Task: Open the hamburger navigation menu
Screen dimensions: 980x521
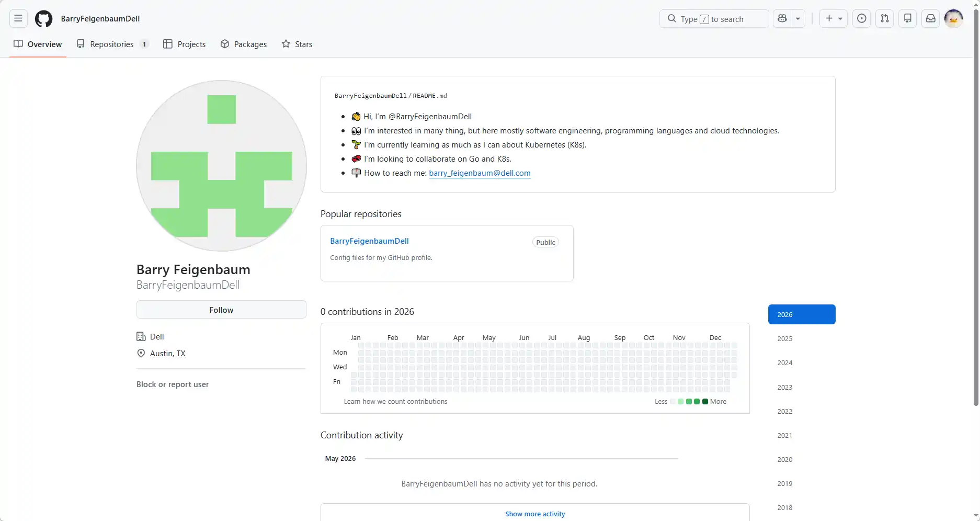Action: 18,19
